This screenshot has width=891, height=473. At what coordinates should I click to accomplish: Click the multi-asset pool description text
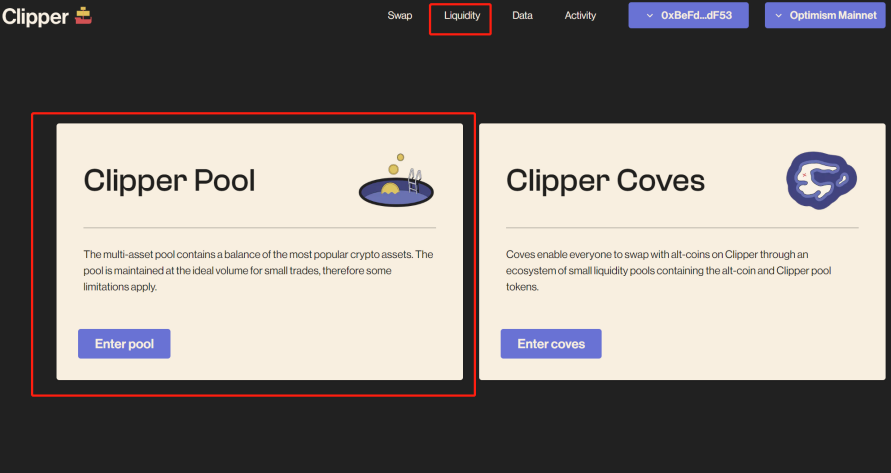(x=258, y=270)
